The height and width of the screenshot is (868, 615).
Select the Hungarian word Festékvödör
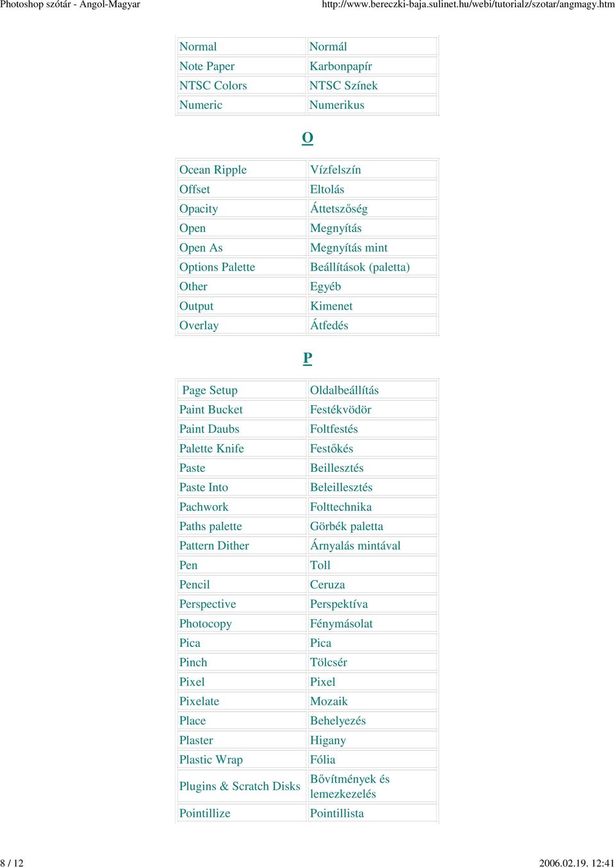pyautogui.click(x=341, y=410)
